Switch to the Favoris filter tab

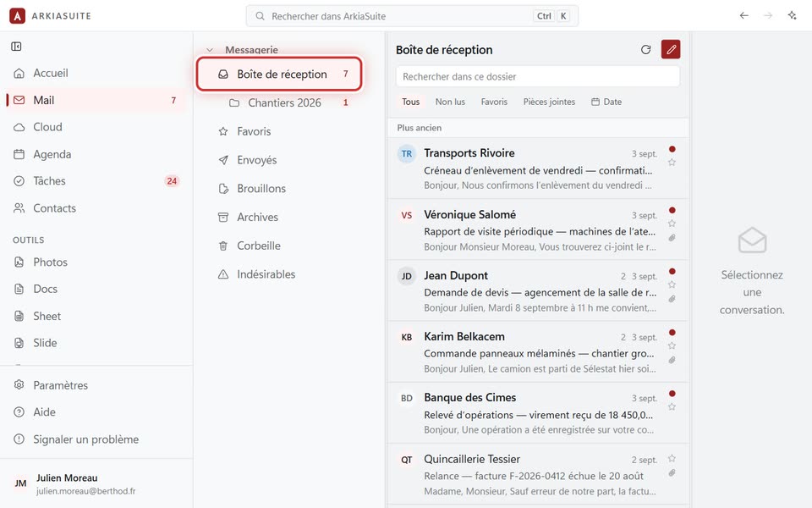494,102
